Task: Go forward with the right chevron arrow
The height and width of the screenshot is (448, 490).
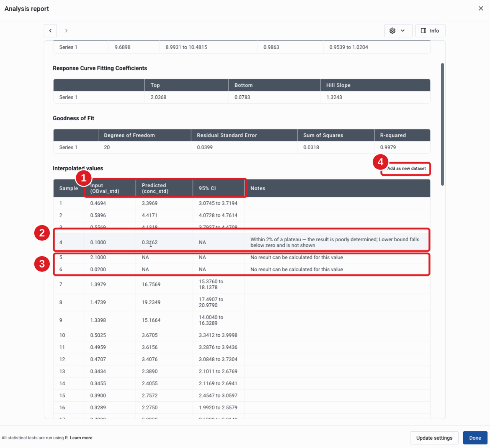Action: pos(66,31)
